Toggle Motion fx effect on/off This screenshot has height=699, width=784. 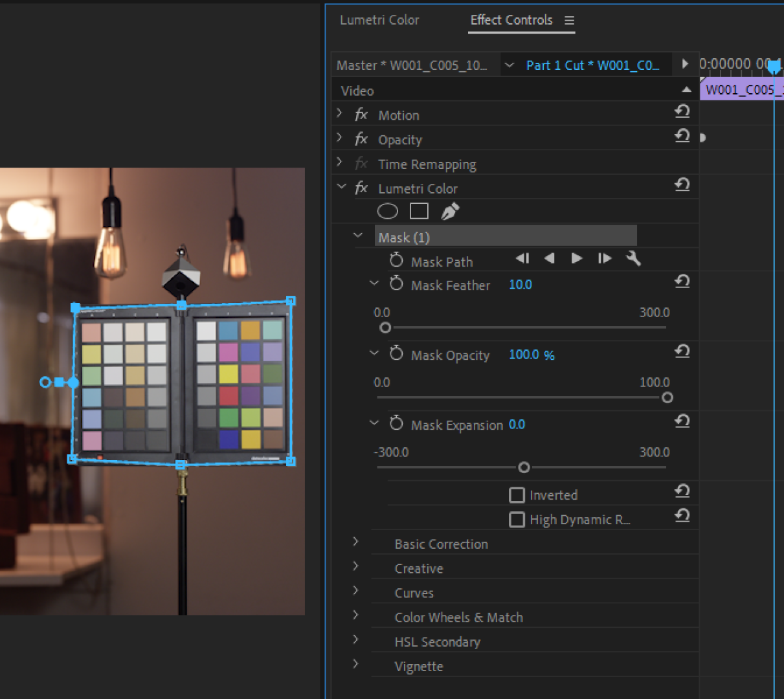click(x=361, y=115)
